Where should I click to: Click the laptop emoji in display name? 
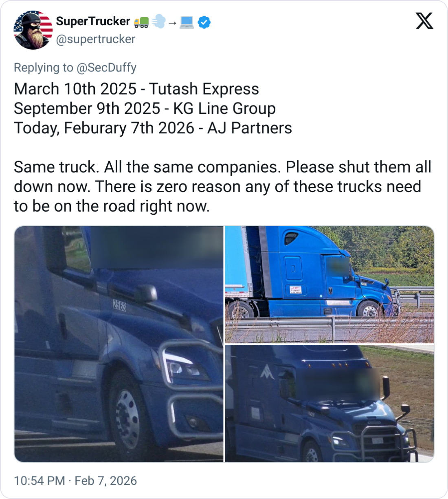coord(187,22)
